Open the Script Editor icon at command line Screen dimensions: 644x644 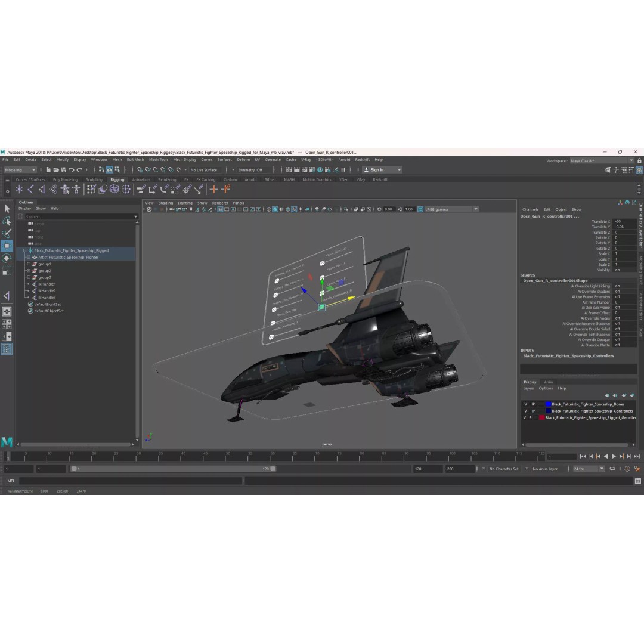638,481
